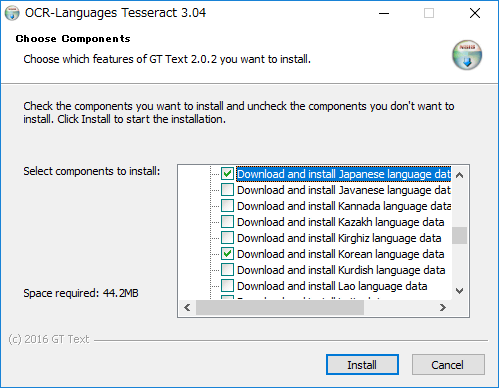
Task: Uncheck the Japanese language data checkbox
Action: click(227, 174)
